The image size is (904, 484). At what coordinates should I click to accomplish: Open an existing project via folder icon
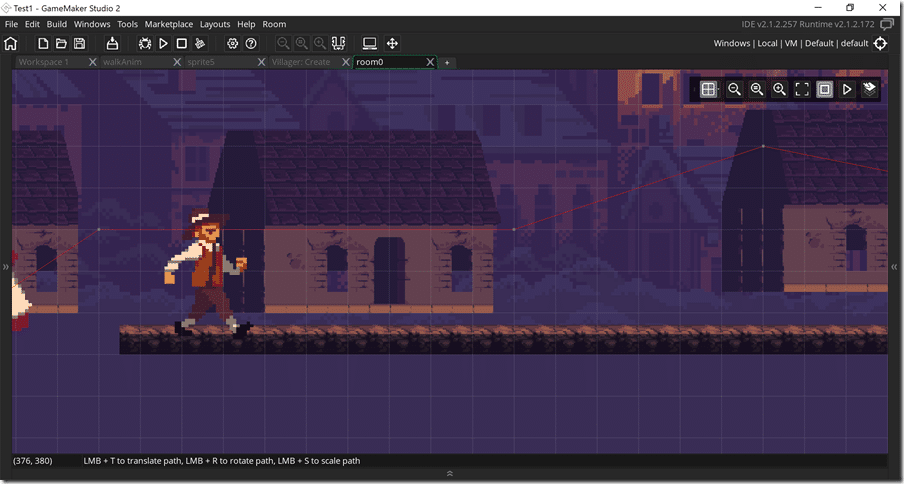[61, 43]
